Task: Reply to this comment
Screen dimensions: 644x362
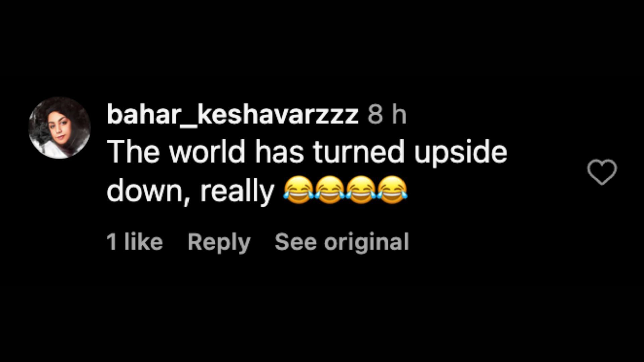Action: 219,242
